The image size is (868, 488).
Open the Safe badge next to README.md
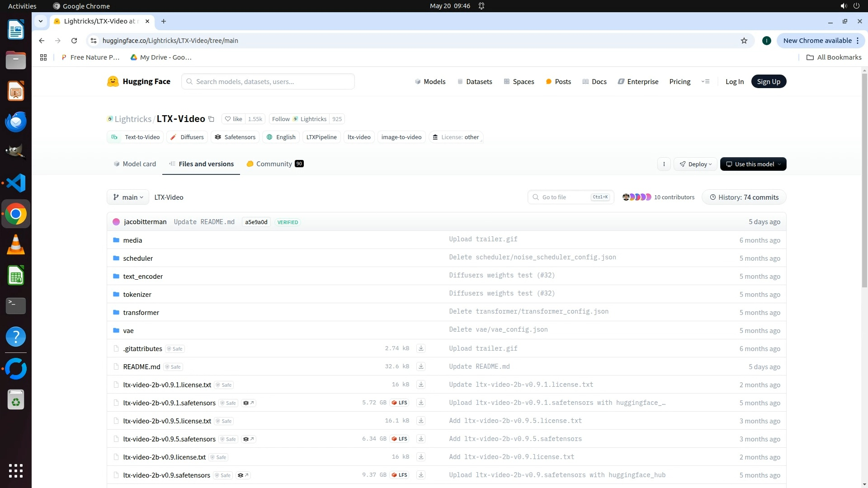(x=173, y=367)
